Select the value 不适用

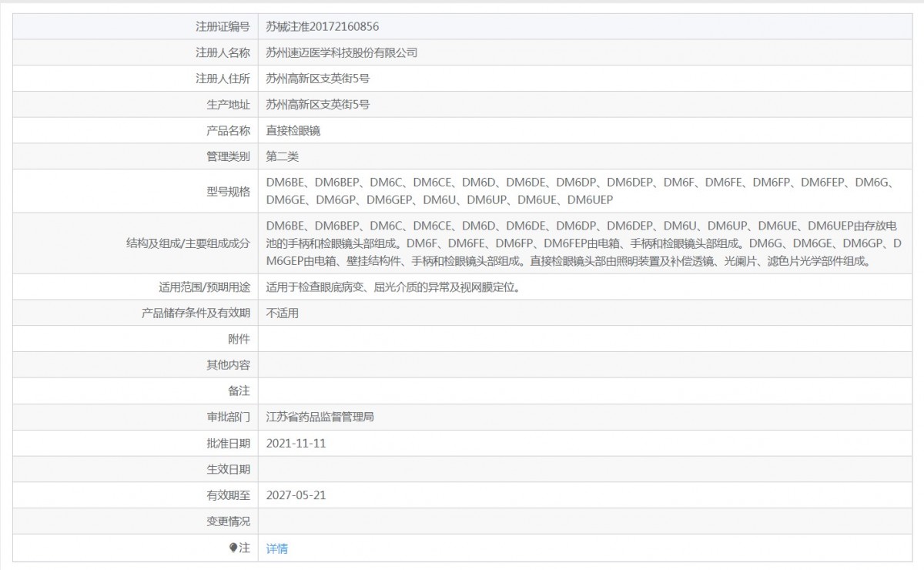point(282,313)
